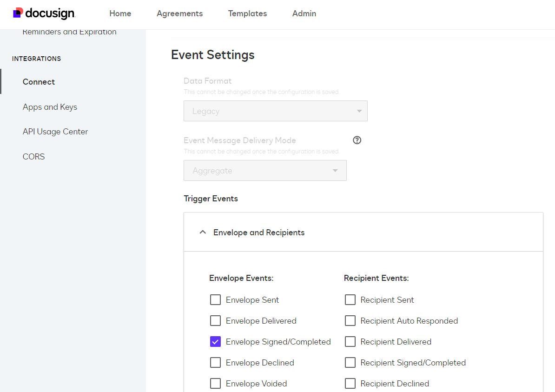This screenshot has width=555, height=392.
Task: Click the Trigger Events label
Action: (x=211, y=199)
